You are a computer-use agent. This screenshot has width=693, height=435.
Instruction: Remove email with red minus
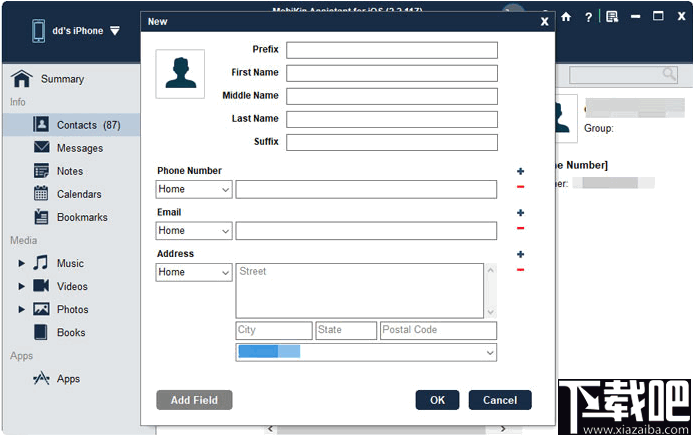521,229
